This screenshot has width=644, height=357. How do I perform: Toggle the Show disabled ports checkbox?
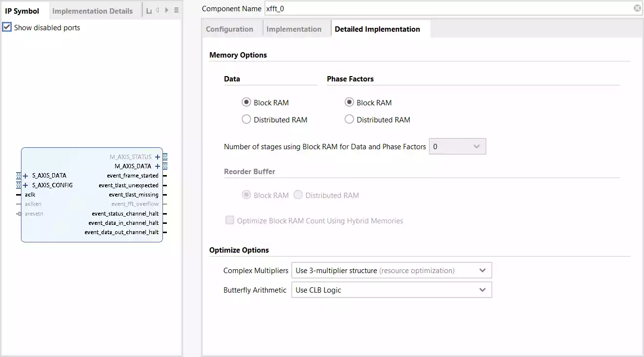(7, 27)
